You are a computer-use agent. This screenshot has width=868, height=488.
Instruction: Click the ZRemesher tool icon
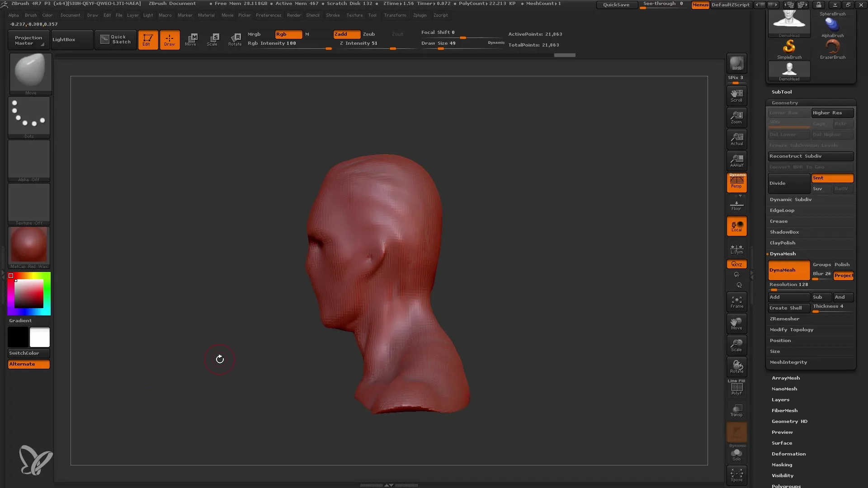pos(784,318)
